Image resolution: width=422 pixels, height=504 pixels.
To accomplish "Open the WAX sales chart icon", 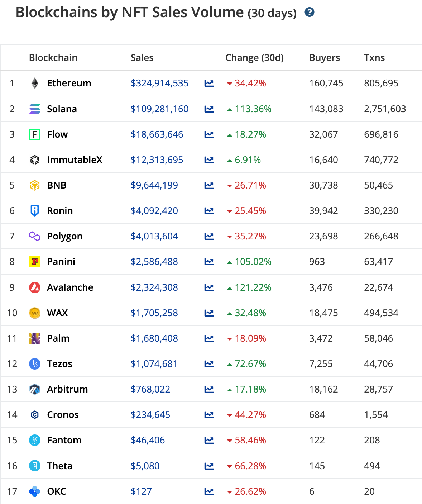I will pos(209,313).
